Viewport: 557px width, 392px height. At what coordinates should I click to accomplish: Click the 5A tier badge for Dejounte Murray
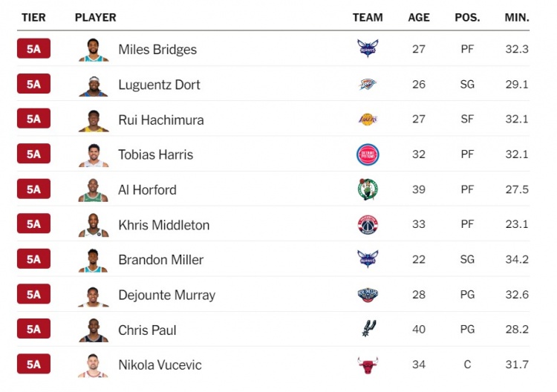[33, 294]
